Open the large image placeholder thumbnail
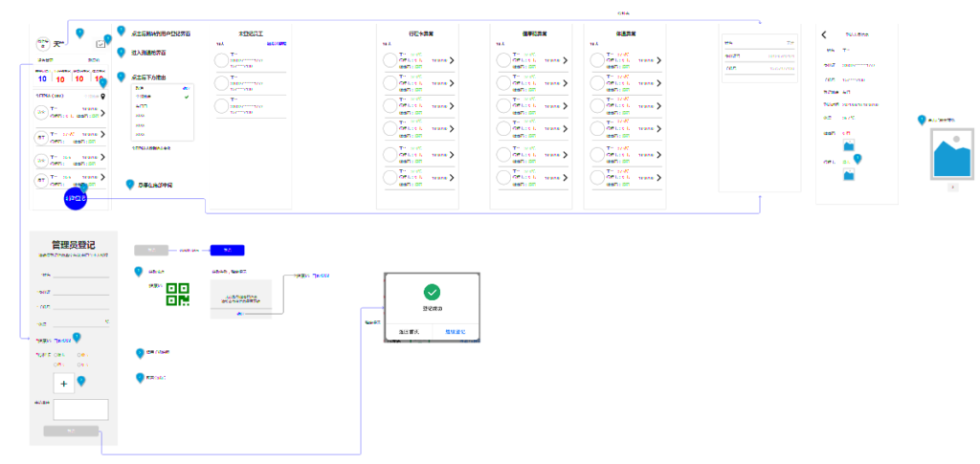 tap(953, 154)
